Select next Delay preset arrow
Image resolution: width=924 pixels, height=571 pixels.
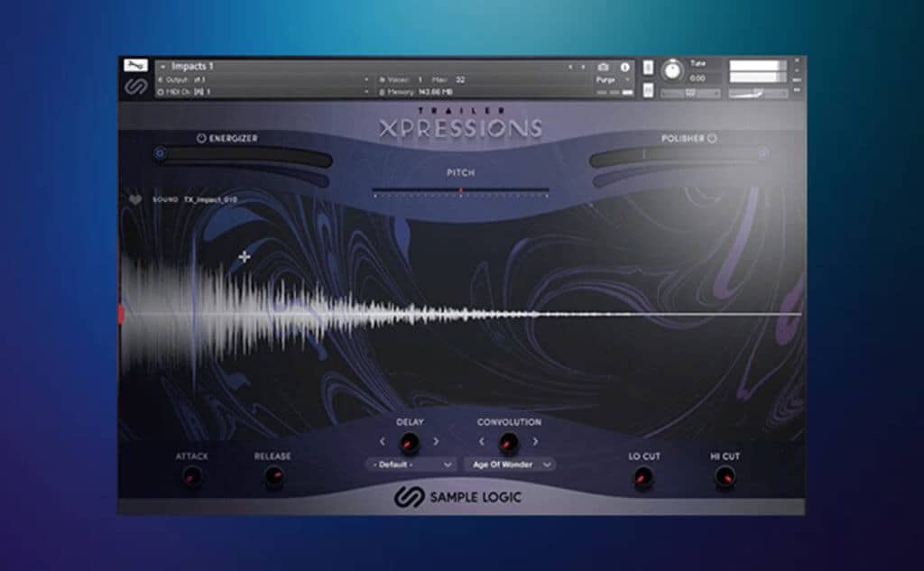(436, 441)
